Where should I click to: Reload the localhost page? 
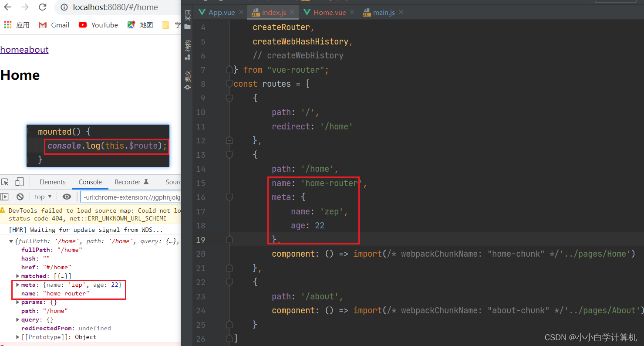point(42,7)
